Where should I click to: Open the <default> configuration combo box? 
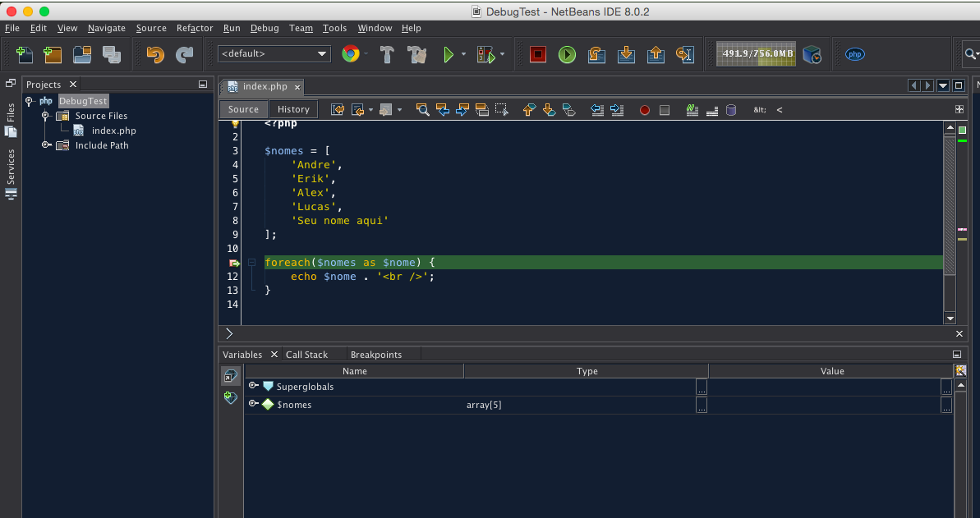click(274, 53)
